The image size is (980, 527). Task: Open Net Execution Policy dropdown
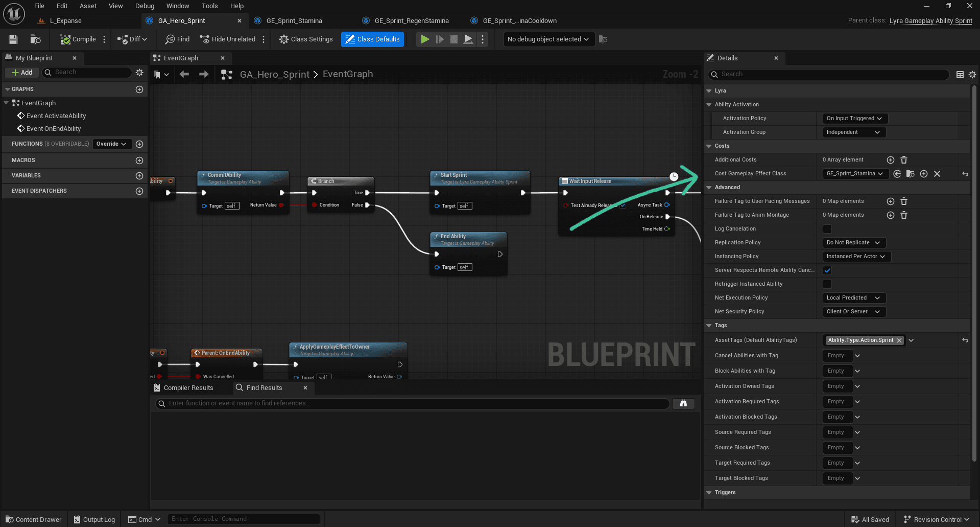click(854, 298)
